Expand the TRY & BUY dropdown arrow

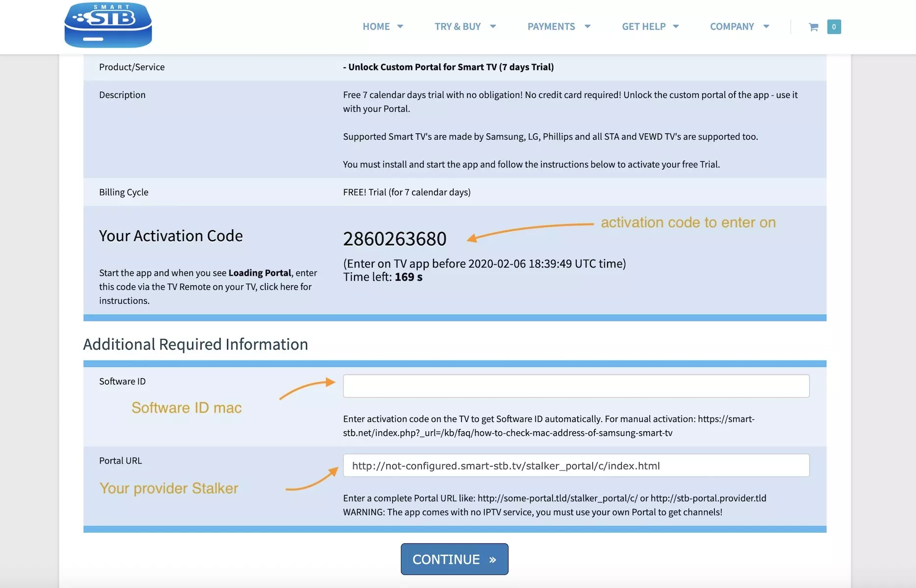493,27
